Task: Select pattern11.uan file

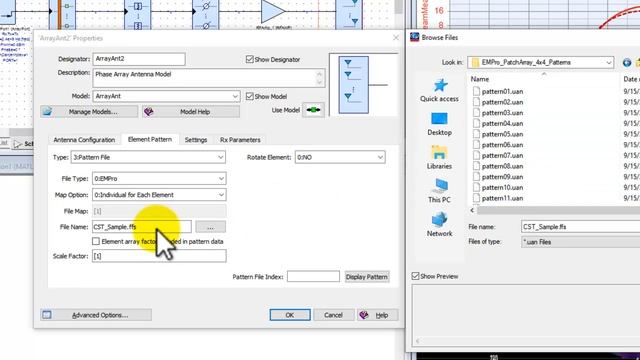Action: click(502, 198)
